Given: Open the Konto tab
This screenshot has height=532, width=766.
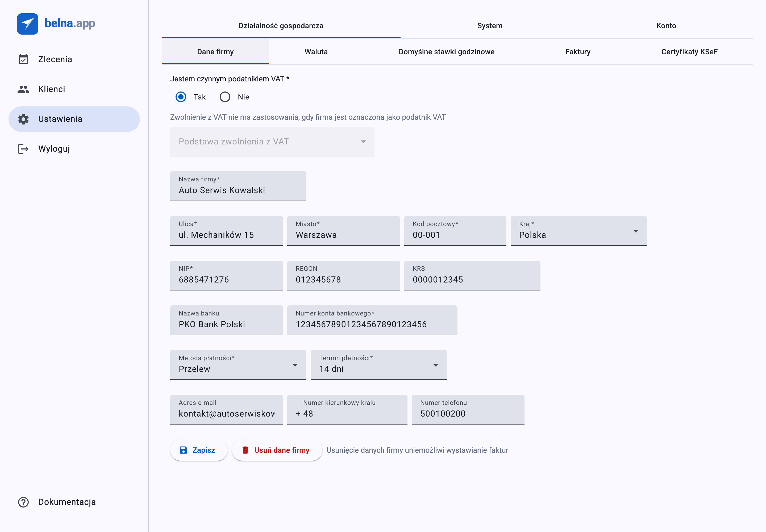Looking at the screenshot, I should (666, 26).
